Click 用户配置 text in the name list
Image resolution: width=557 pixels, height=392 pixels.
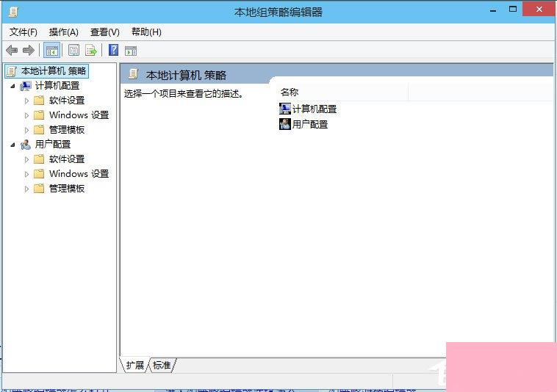[x=310, y=125]
